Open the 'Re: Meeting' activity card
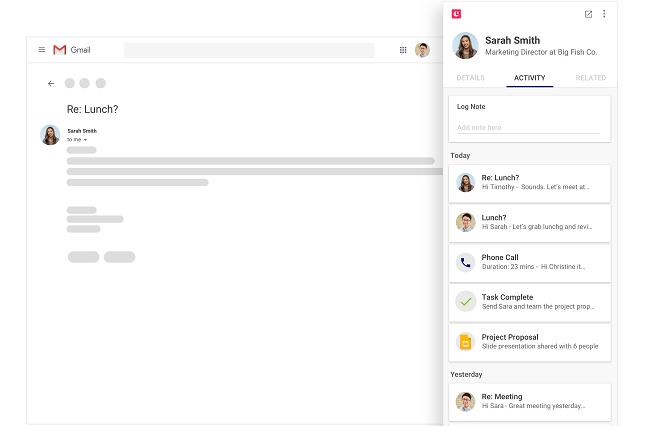 click(529, 402)
